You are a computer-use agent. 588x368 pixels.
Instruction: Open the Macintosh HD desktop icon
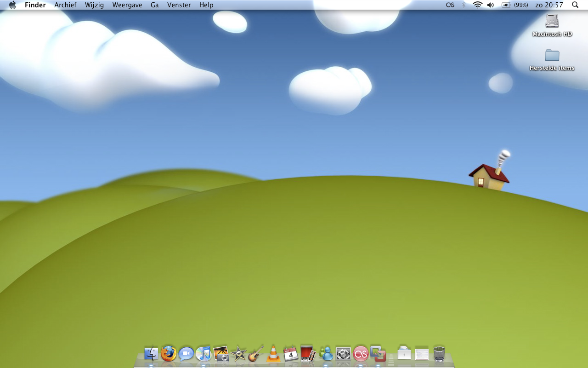[552, 25]
